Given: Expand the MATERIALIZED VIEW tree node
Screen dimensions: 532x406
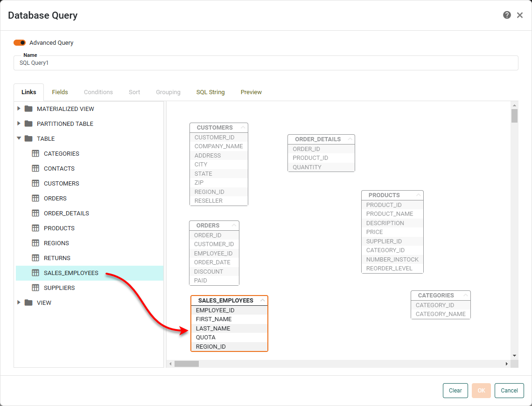Looking at the screenshot, I should tap(19, 109).
